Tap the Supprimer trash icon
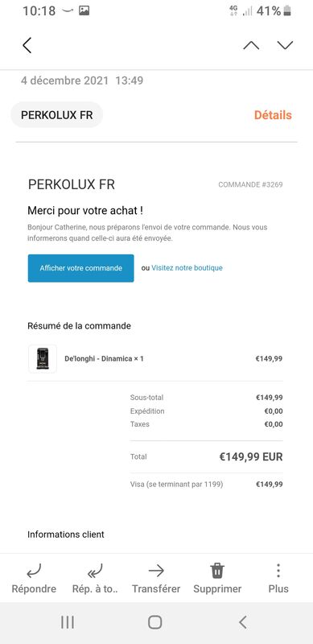 click(x=217, y=571)
